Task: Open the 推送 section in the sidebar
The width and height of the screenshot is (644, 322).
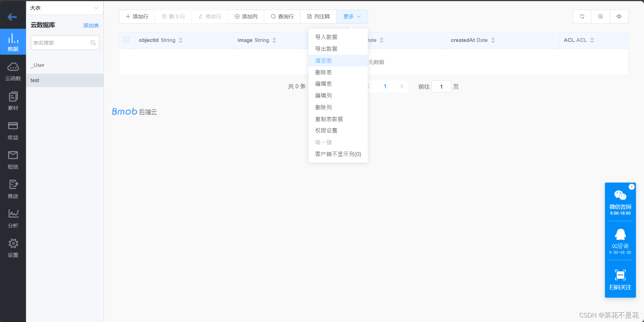Action: [13, 189]
